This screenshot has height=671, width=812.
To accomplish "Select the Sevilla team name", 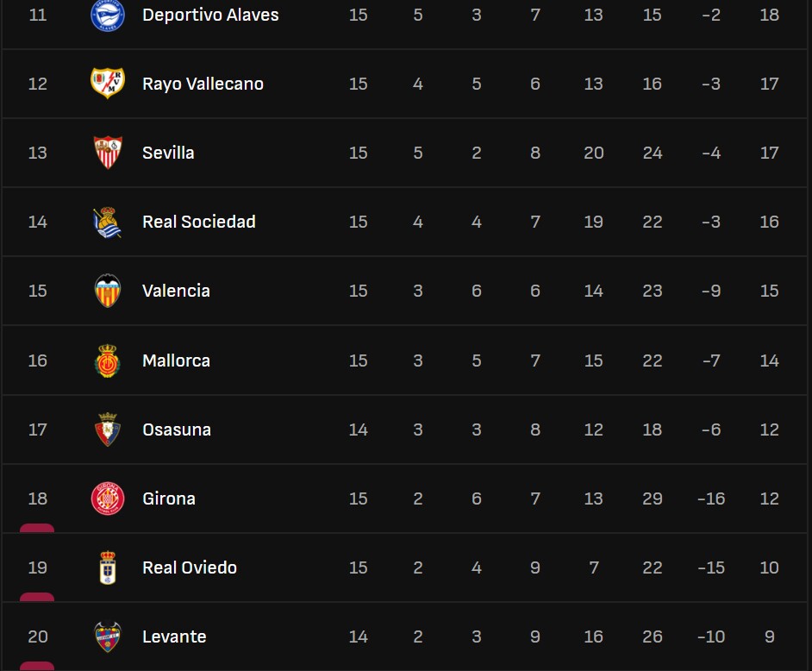I will point(168,153).
